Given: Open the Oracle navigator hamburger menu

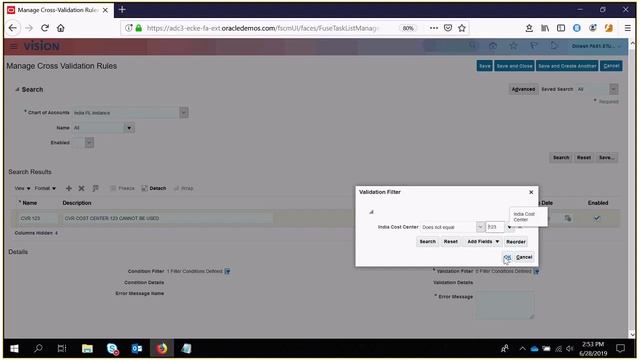Looking at the screenshot, I should (x=13, y=46).
